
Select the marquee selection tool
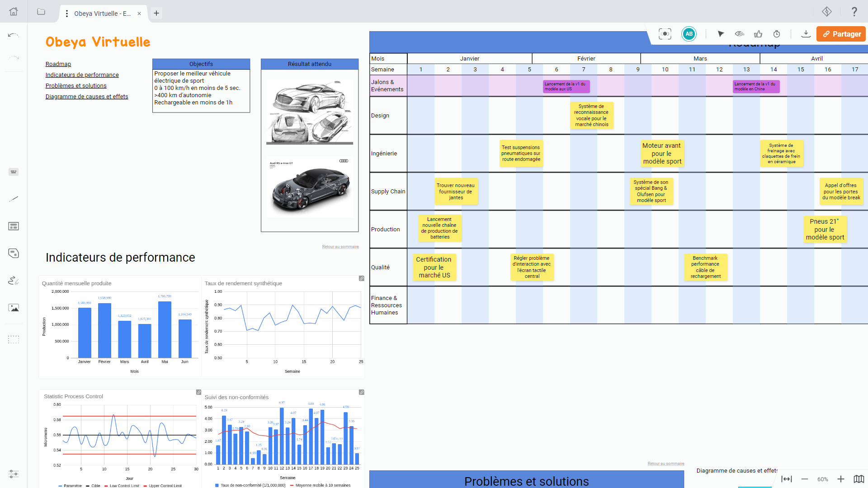14,339
